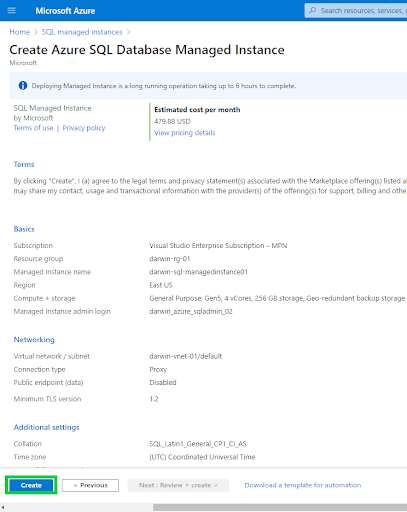Screen dimensions: 407x512
Task: Focus the Search resources search box
Action: (x=356, y=11)
